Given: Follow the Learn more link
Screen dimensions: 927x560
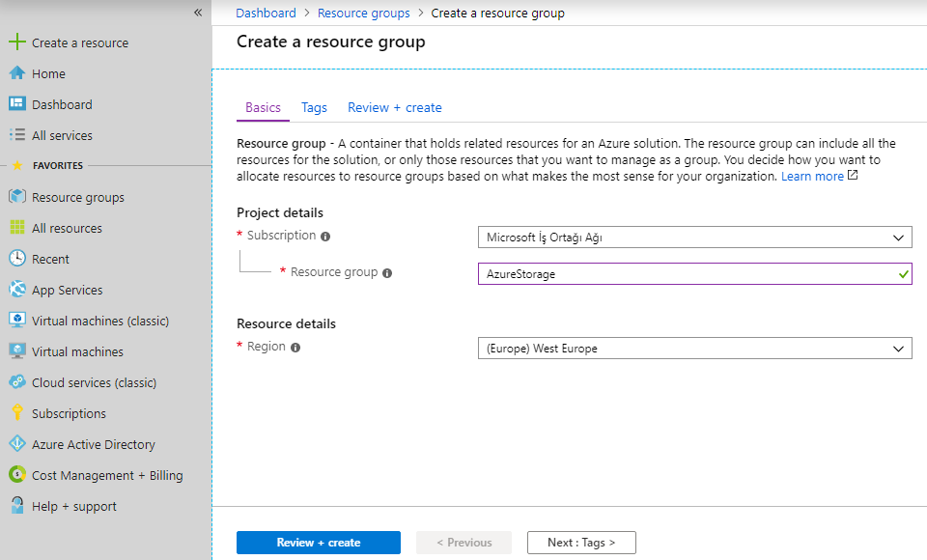Looking at the screenshot, I should (x=812, y=177).
